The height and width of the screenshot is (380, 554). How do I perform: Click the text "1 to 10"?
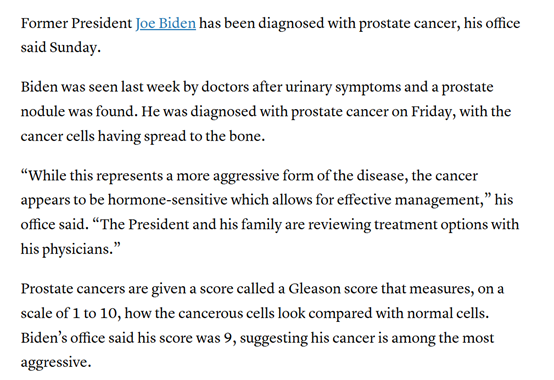click(94, 314)
